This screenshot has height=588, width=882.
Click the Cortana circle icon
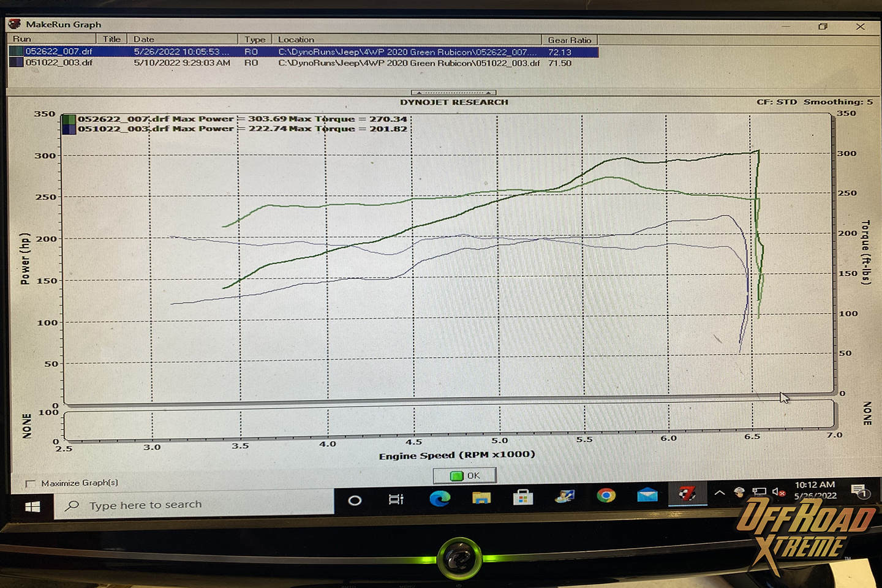pyautogui.click(x=355, y=500)
